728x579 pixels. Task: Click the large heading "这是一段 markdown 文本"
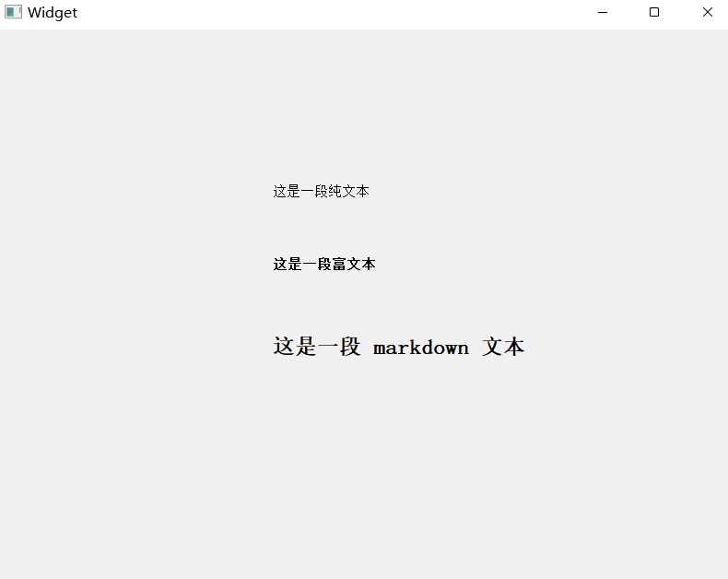(x=399, y=347)
